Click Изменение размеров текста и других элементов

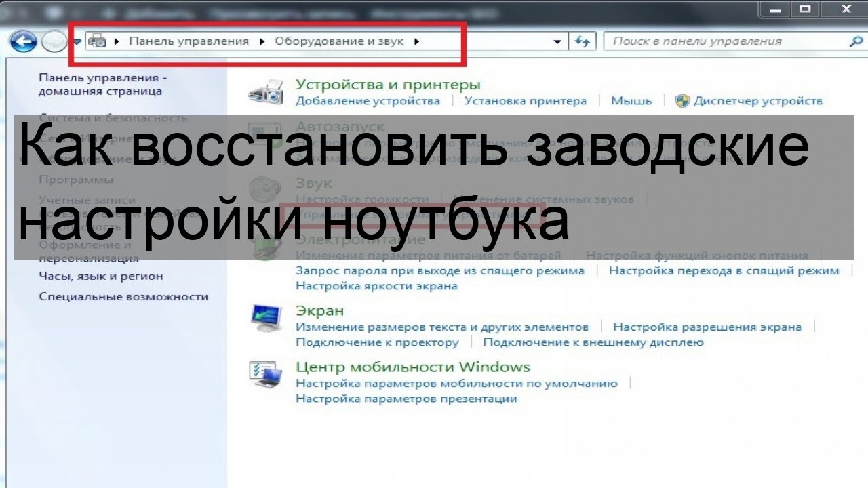[442, 327]
